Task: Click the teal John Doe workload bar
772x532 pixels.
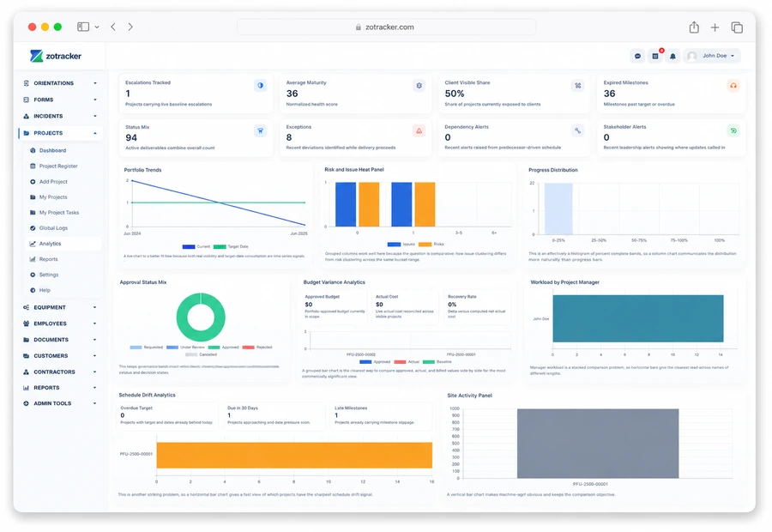Action: pos(638,318)
